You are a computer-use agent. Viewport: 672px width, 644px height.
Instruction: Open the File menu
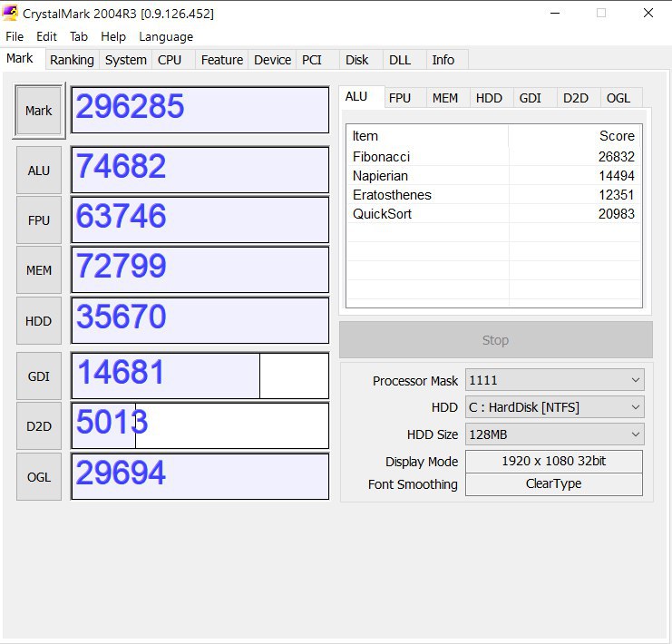(x=15, y=36)
